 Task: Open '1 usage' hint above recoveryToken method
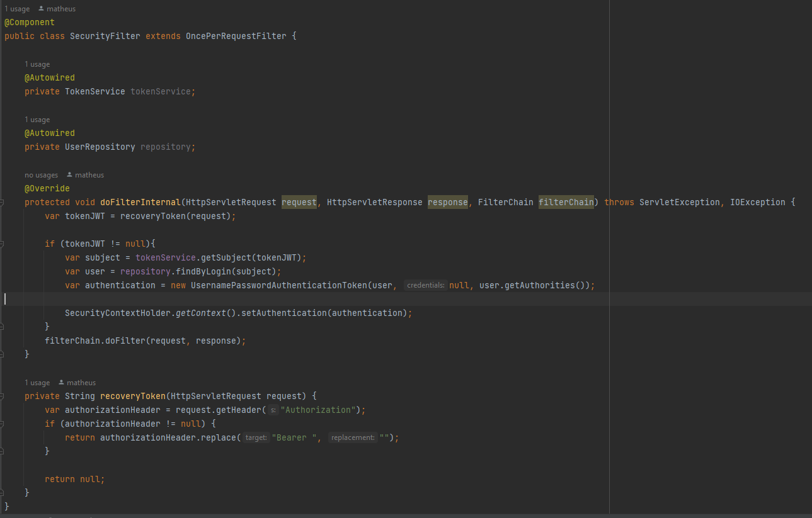point(37,383)
